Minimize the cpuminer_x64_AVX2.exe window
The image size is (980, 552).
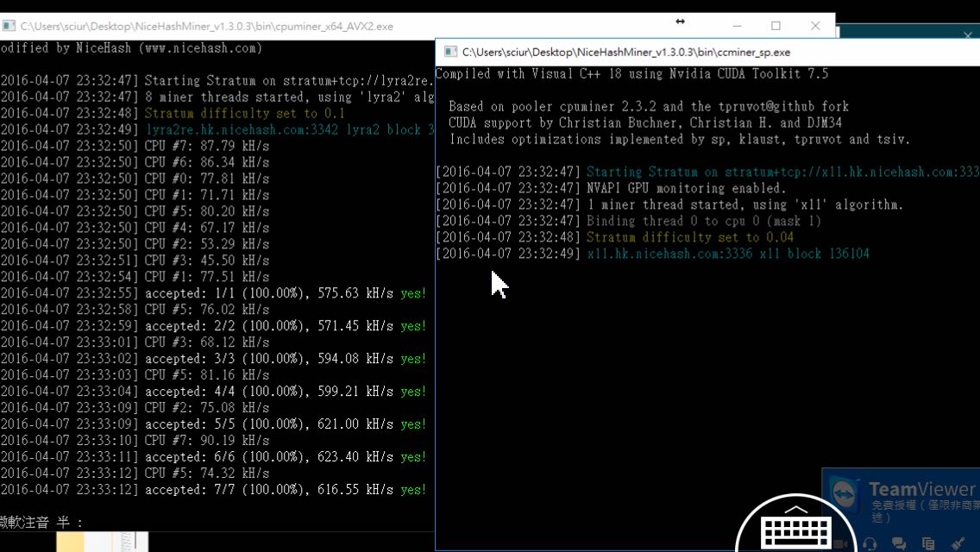click(737, 26)
